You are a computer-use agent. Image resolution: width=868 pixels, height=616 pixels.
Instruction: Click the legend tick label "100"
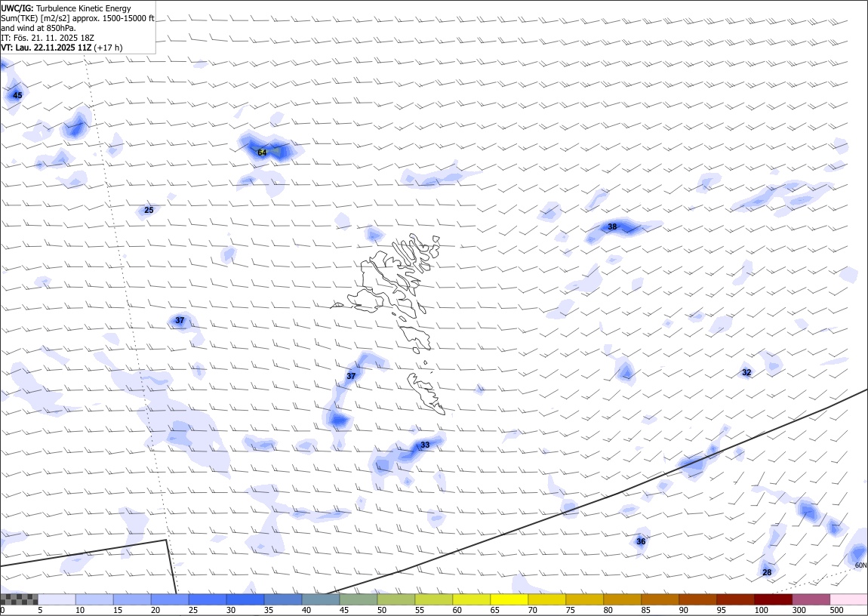click(x=761, y=610)
